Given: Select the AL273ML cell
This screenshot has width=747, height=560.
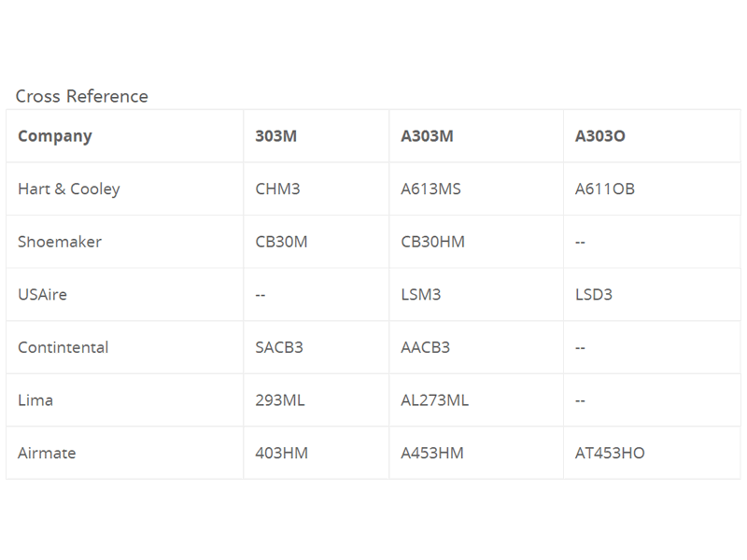Looking at the screenshot, I should pos(434,399).
